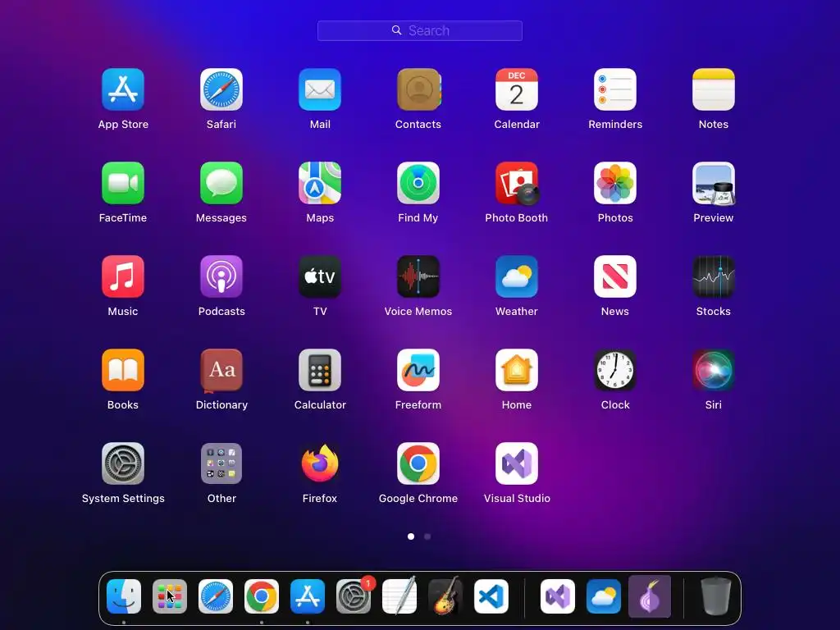The height and width of the screenshot is (630, 840).
Task: Open Google Chrome in Launchpad grid
Action: tap(418, 463)
